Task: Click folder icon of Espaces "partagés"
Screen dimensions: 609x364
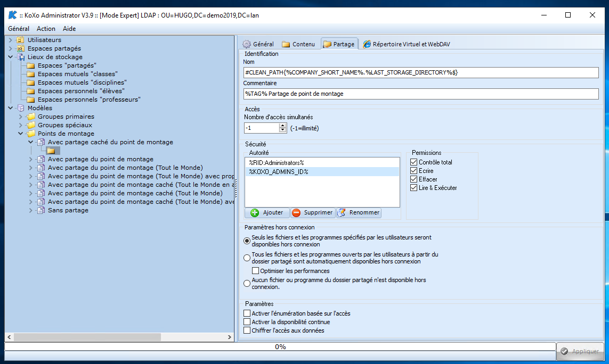Action: (x=31, y=65)
